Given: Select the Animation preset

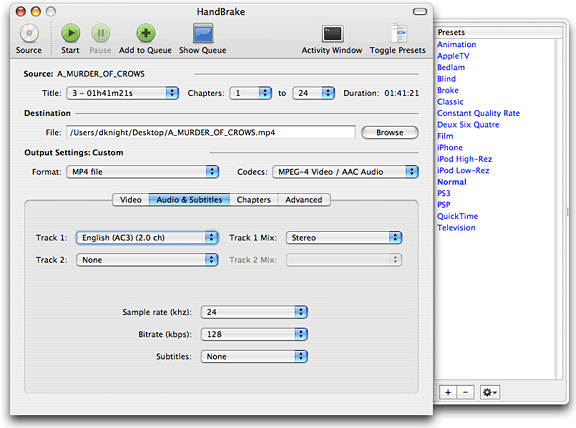Looking at the screenshot, I should 457,44.
